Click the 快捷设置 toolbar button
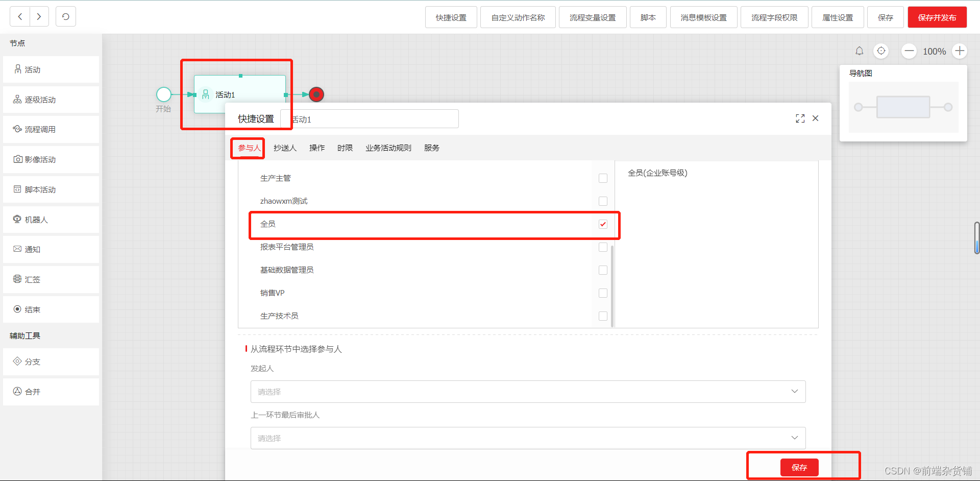 tap(451, 17)
